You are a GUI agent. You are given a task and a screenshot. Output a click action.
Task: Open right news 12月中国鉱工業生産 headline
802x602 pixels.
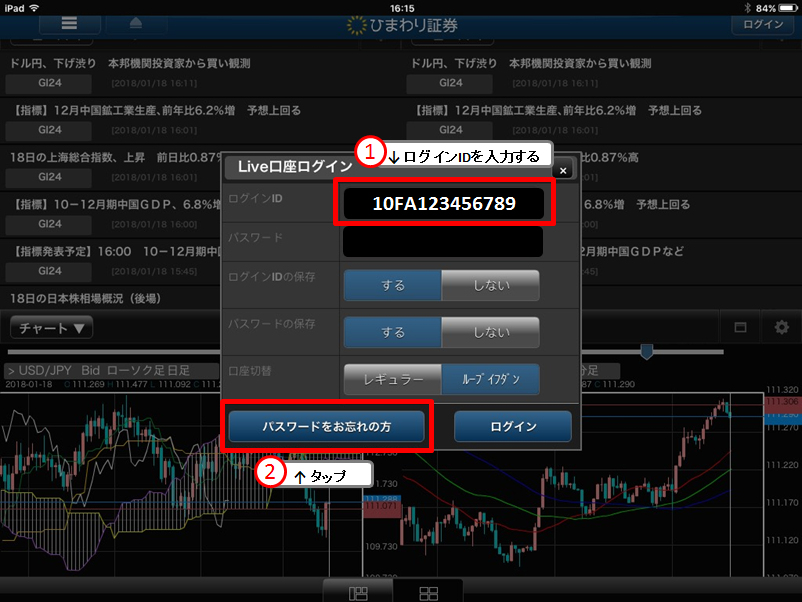click(x=558, y=110)
